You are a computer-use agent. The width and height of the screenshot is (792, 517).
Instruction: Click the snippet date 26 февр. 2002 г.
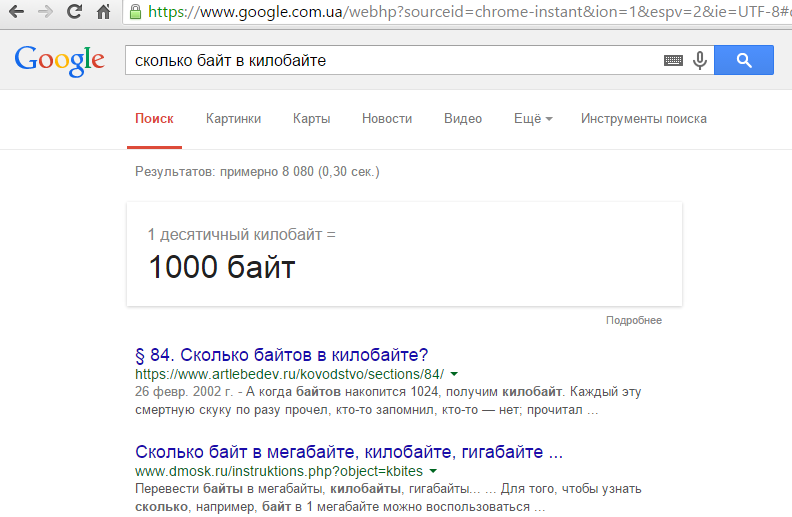(x=184, y=392)
